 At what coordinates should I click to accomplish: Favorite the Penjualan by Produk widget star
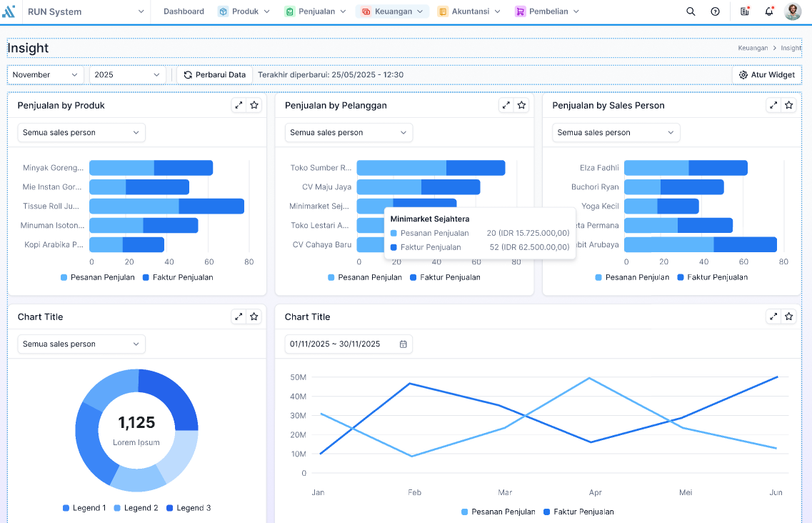coord(254,105)
